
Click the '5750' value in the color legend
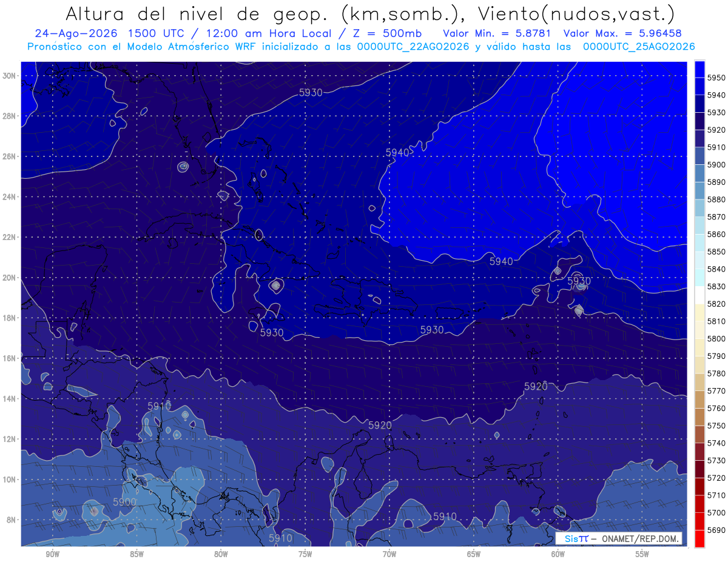coord(716,426)
